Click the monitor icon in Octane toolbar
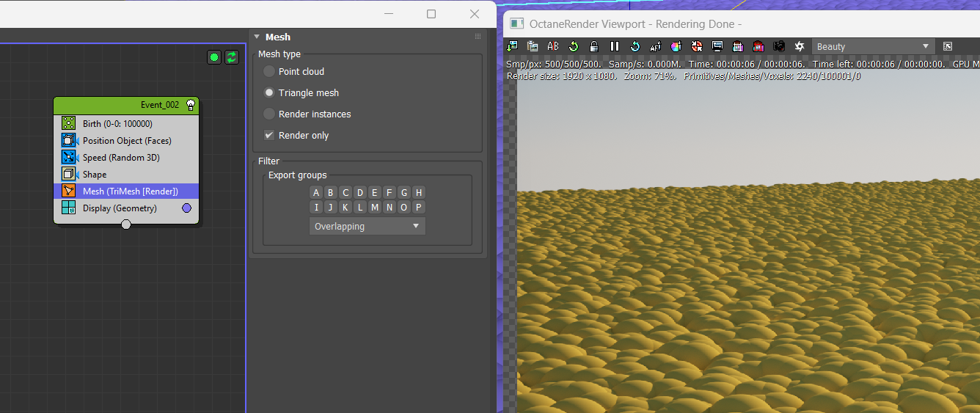The image size is (980, 413). click(x=717, y=46)
